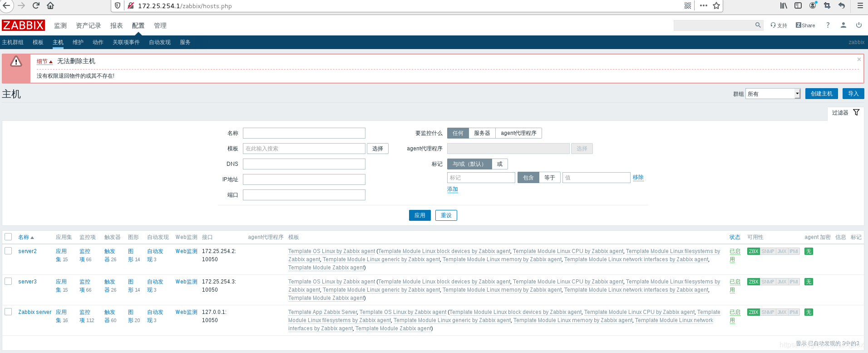Image resolution: width=868 pixels, height=353 pixels.
Task: Switch to 模板 submenu tab
Action: click(38, 42)
